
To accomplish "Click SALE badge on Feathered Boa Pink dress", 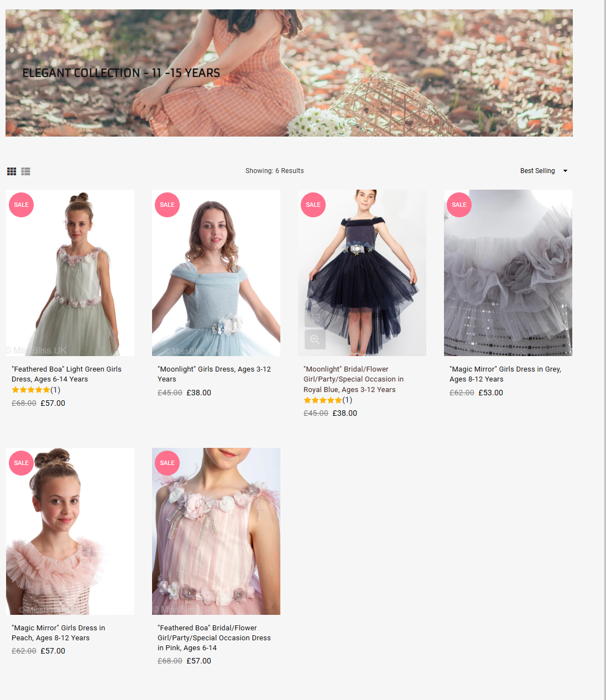I will click(167, 463).
